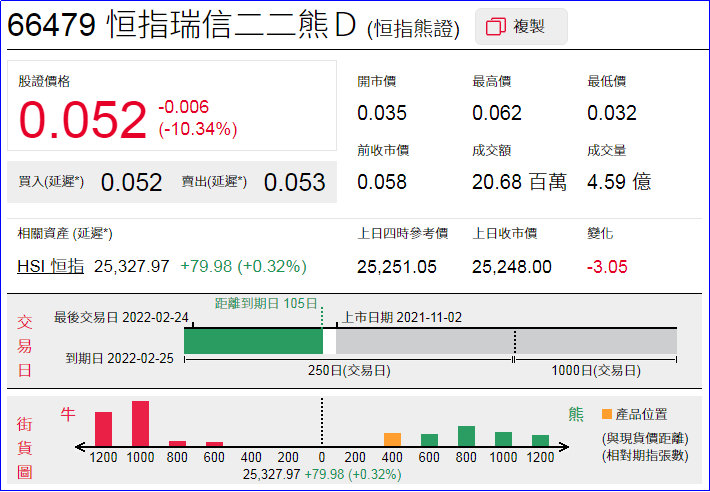Select the red bull bar at 1200

tap(103, 428)
